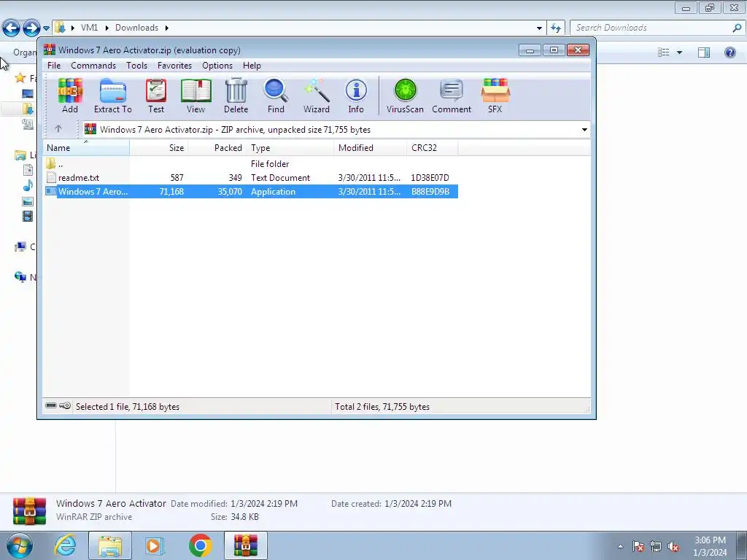Open the View file tool

tap(196, 96)
